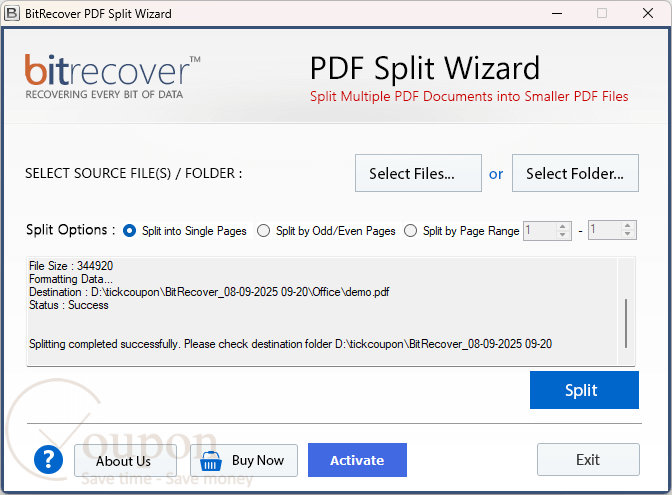The height and width of the screenshot is (495, 672).
Task: Click the end page number field
Action: 605,230
